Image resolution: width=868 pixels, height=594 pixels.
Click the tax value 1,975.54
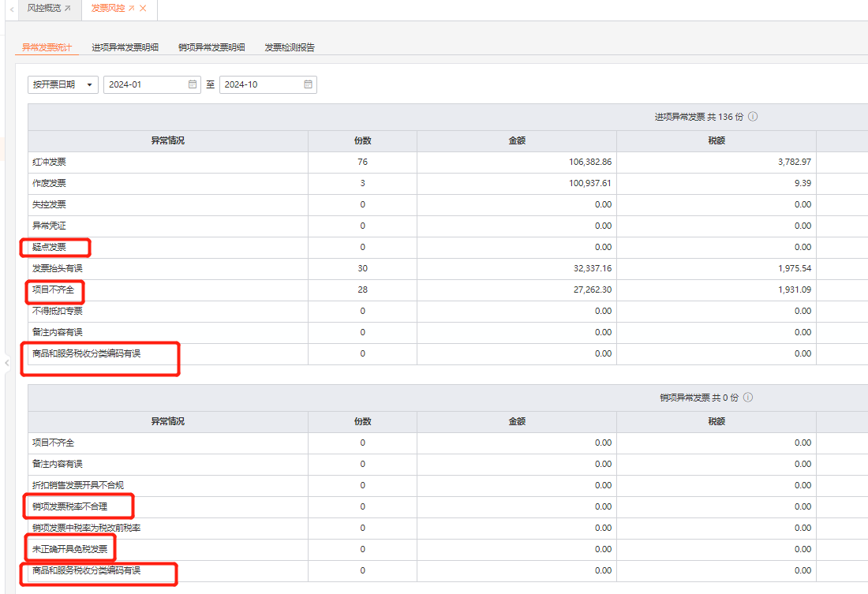coord(795,268)
